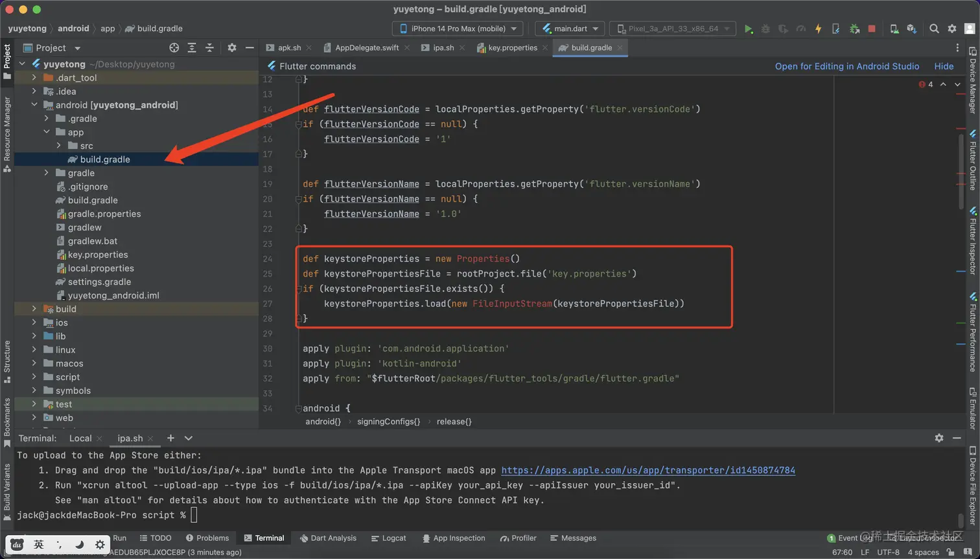Open editor tabs more options icon

957,48
